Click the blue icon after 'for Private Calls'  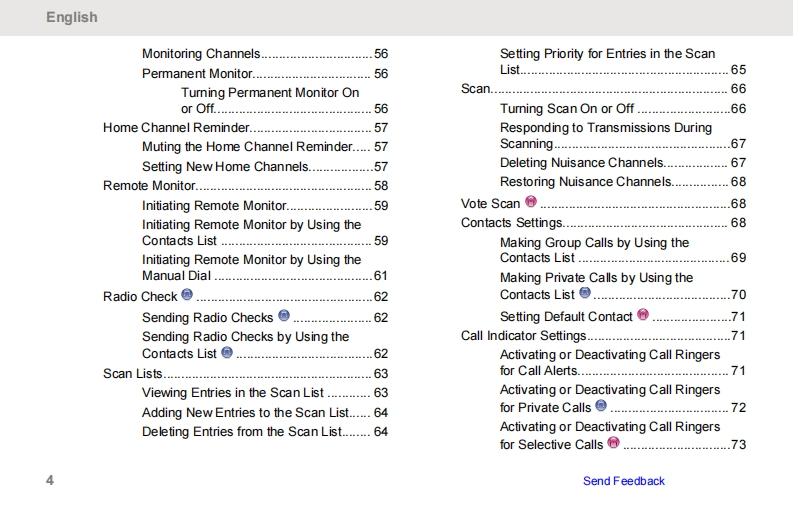click(601, 406)
